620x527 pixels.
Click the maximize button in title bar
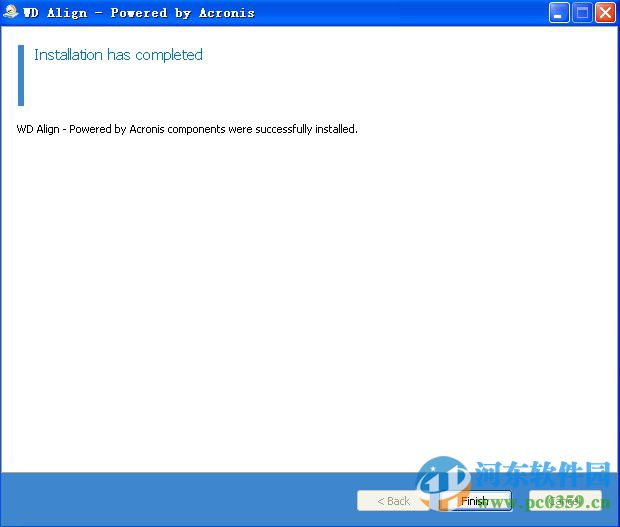point(582,13)
